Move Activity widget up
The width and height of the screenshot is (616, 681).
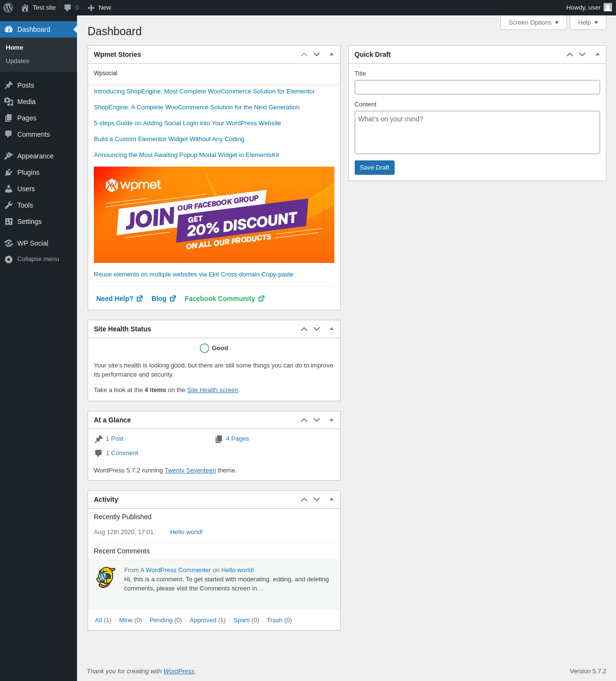(x=304, y=499)
